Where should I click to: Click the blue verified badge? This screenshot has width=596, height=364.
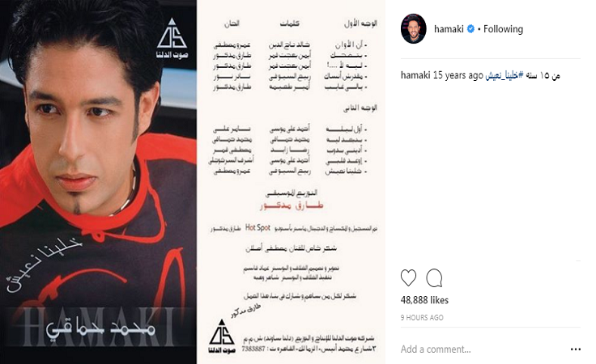click(x=470, y=29)
